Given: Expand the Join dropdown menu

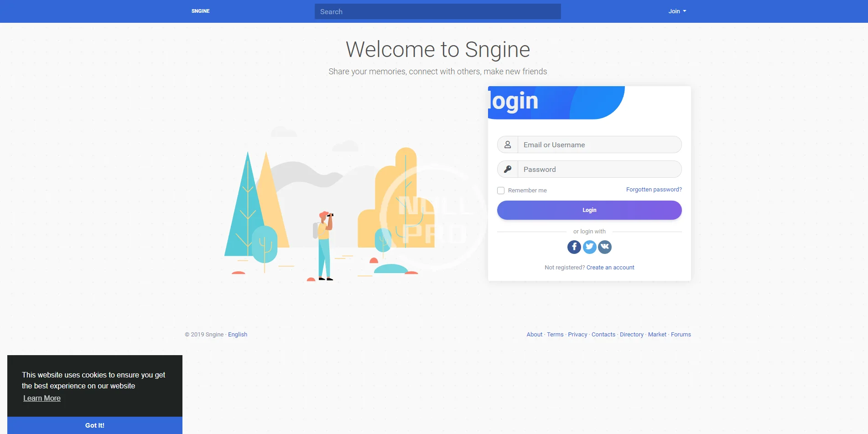Looking at the screenshot, I should click(677, 11).
